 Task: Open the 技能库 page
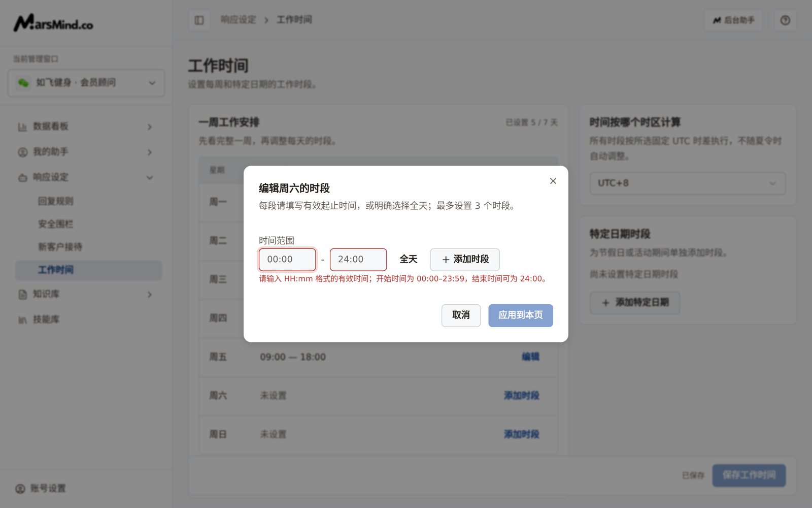click(85, 320)
